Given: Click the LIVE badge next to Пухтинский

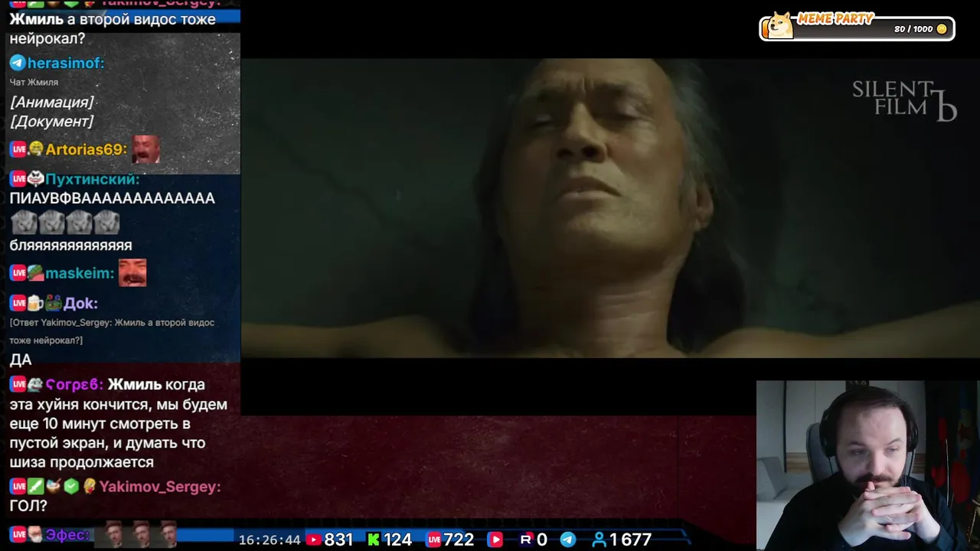Looking at the screenshot, I should [x=18, y=179].
